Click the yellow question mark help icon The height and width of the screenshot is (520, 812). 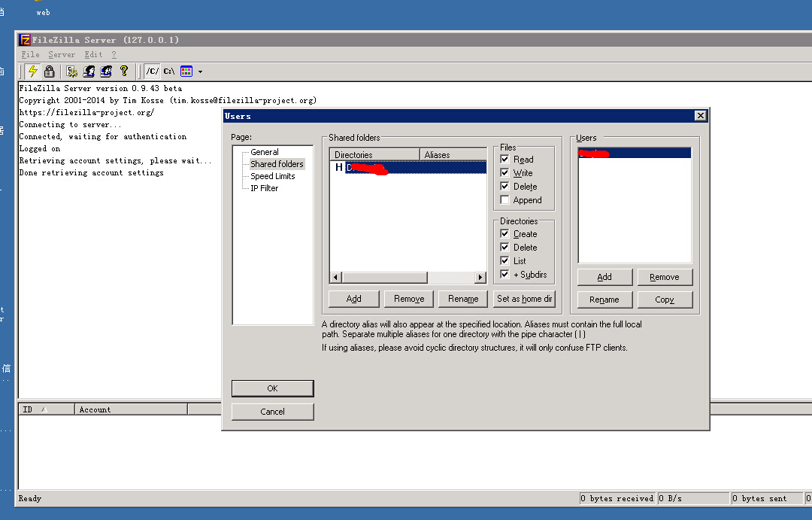tap(124, 71)
